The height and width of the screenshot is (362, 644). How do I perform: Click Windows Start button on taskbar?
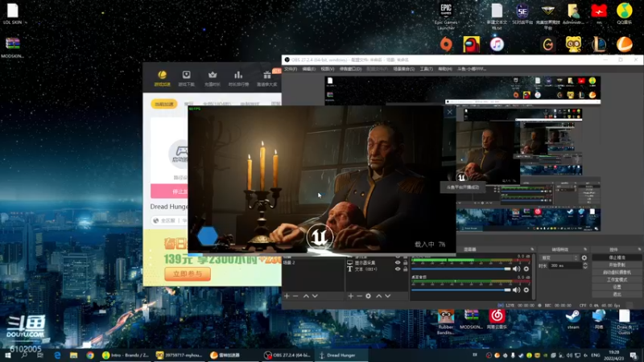point(8,356)
